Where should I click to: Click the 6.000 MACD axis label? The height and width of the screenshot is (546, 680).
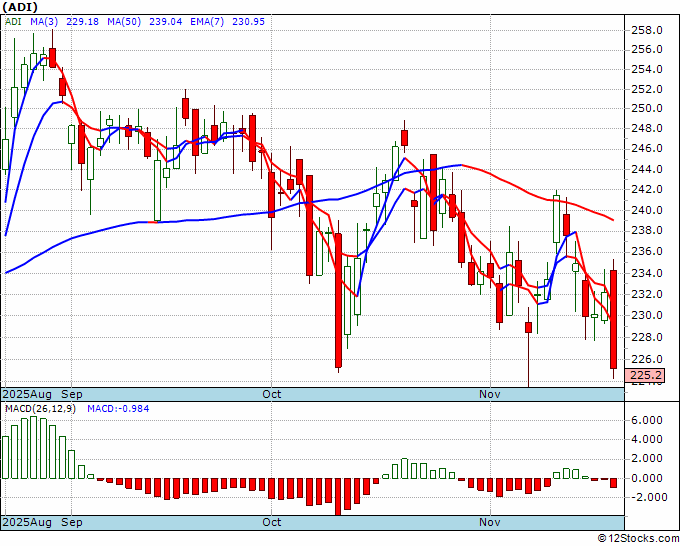coord(647,420)
